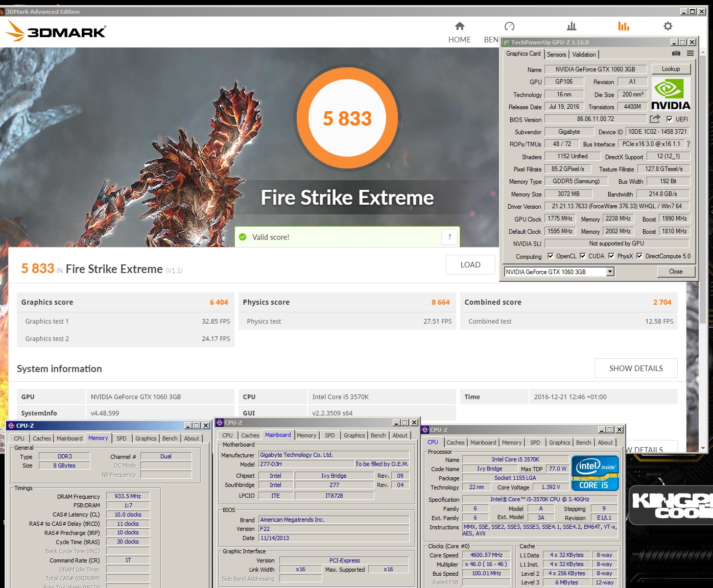
Task: Click the Core Speed value 4600.57 MHz
Action: click(x=486, y=555)
